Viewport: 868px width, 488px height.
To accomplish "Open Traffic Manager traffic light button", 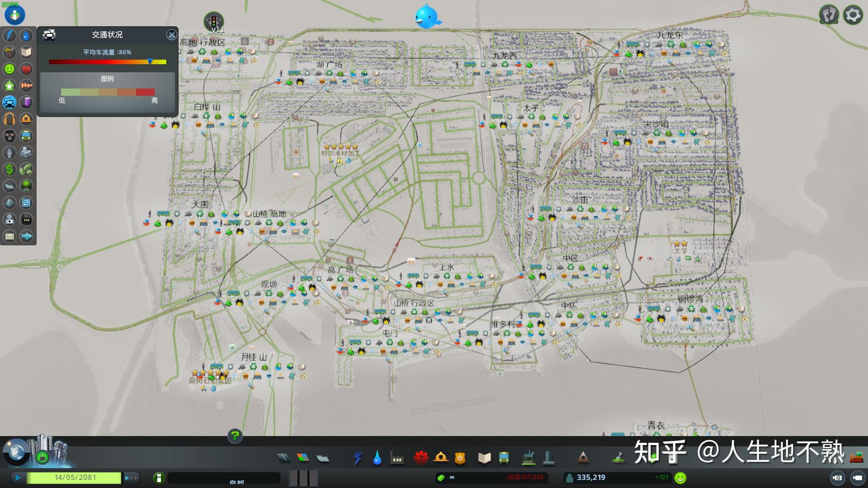I will pyautogui.click(x=214, y=22).
